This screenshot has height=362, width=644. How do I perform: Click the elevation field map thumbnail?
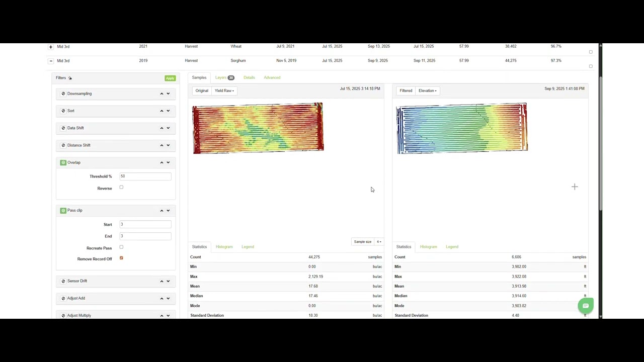pos(462,128)
